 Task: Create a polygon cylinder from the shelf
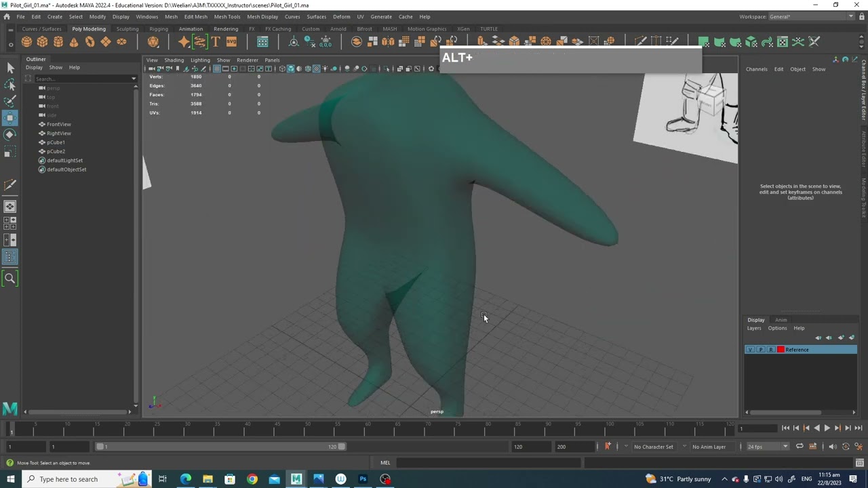(x=58, y=42)
